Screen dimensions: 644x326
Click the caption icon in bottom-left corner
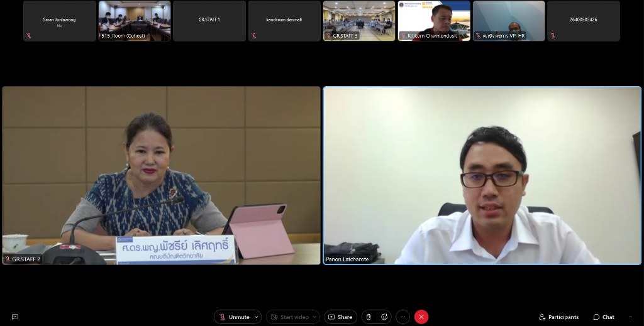[15, 317]
